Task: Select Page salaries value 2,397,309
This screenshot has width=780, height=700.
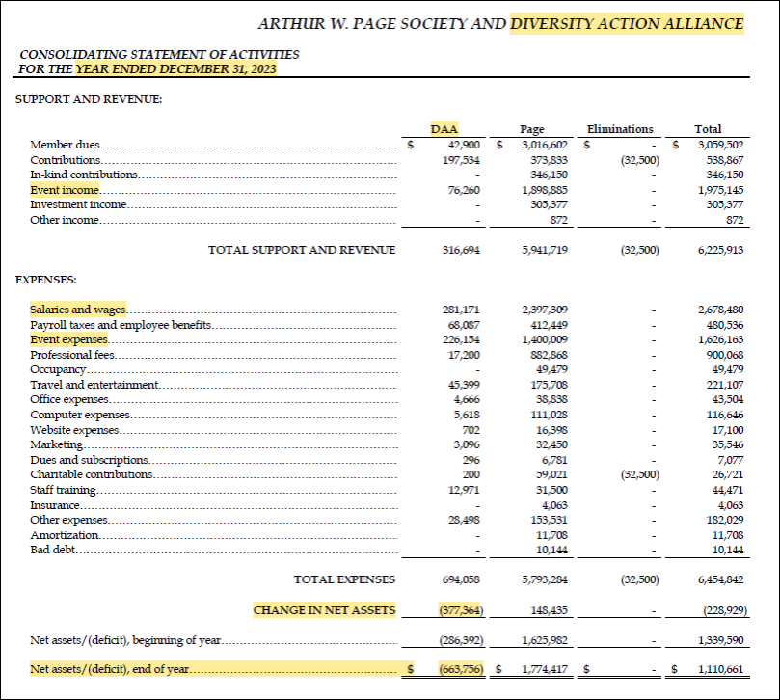Action: coord(545,310)
